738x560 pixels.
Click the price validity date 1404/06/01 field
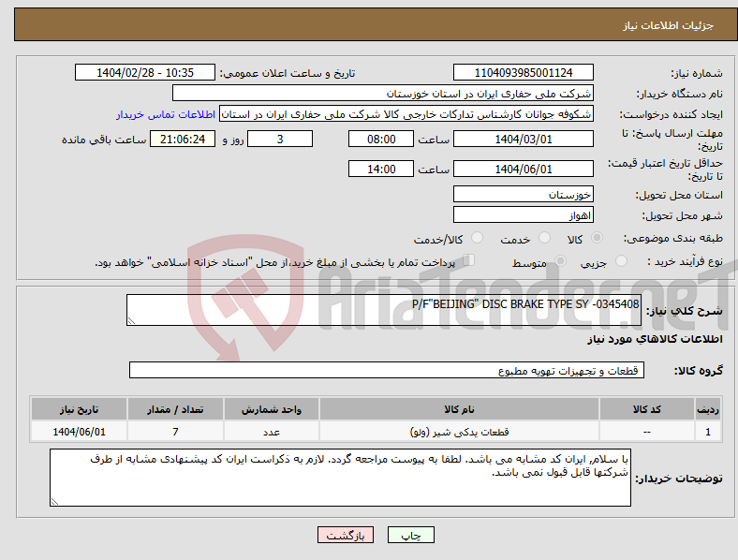(523, 169)
